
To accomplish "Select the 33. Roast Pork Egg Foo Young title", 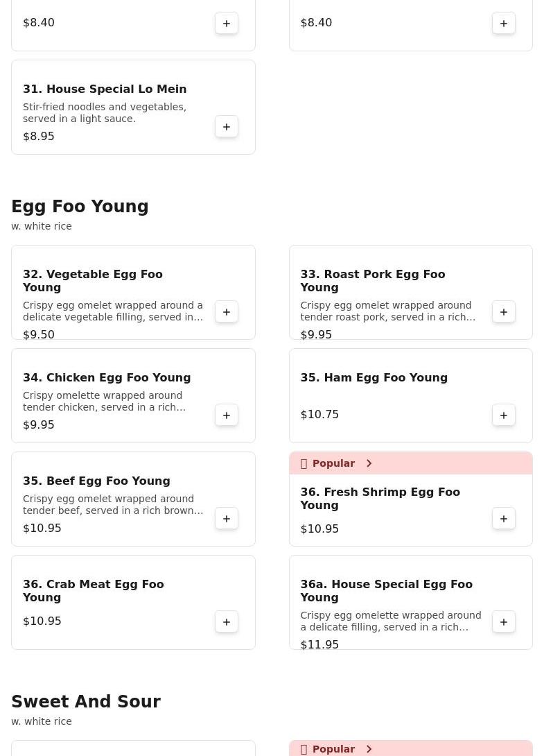I will click(x=373, y=281).
